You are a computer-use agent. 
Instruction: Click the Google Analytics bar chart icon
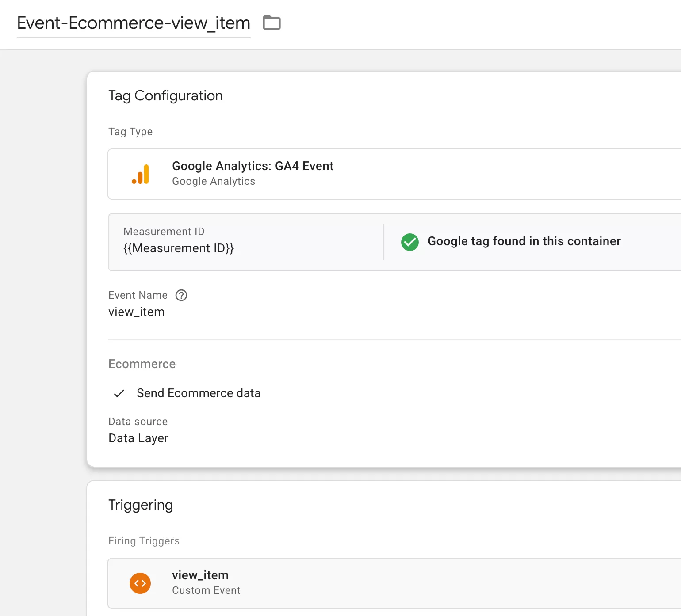click(141, 174)
